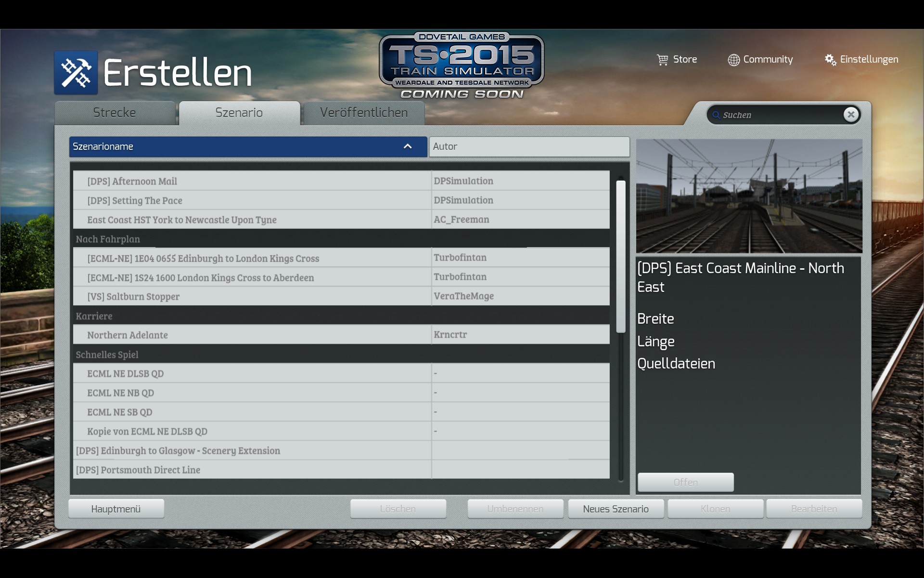Click the Community globe icon

733,60
